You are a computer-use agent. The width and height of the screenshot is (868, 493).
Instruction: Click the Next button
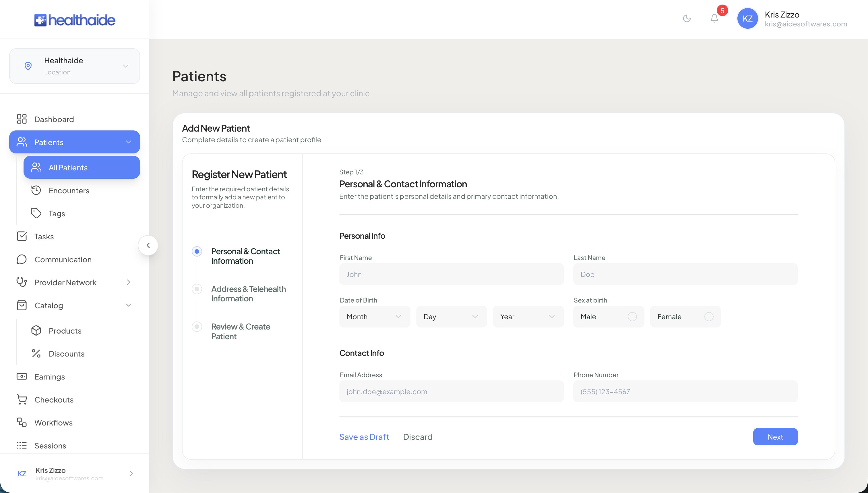pos(775,437)
